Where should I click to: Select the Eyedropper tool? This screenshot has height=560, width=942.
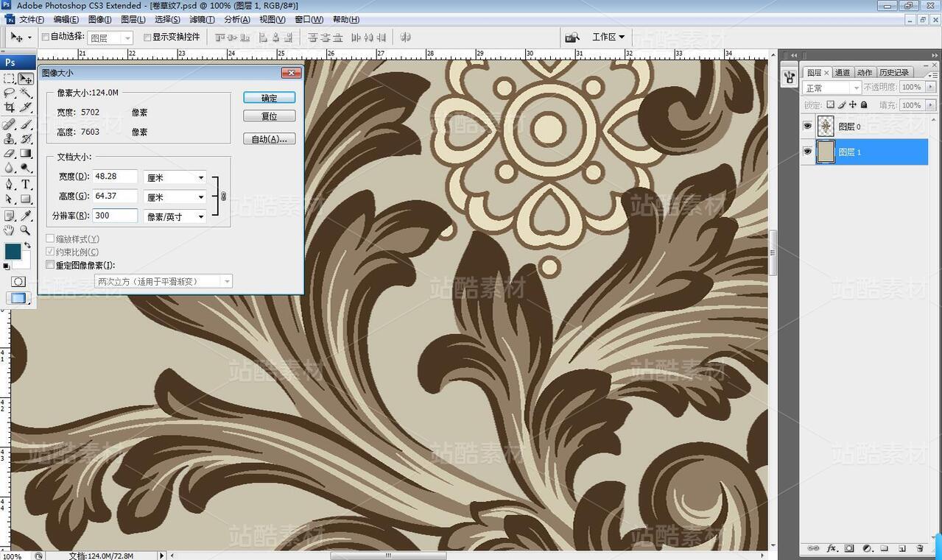26,216
